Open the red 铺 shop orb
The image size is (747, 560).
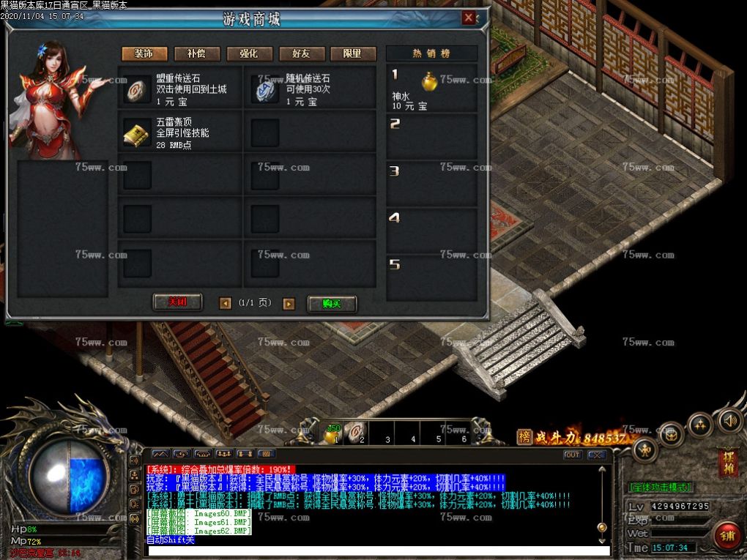[727, 536]
